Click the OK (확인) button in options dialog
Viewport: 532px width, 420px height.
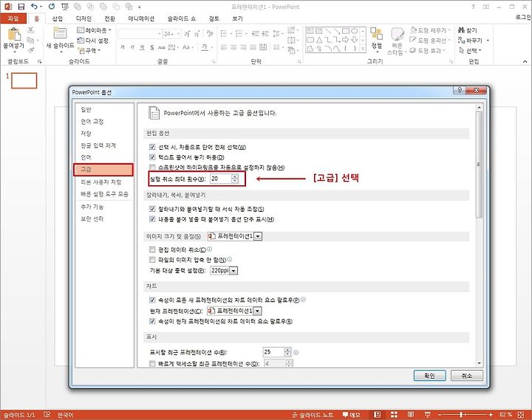429,375
